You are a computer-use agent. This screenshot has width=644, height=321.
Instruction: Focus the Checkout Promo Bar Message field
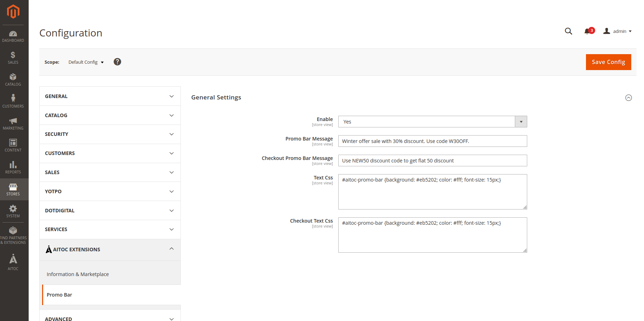pyautogui.click(x=432, y=161)
